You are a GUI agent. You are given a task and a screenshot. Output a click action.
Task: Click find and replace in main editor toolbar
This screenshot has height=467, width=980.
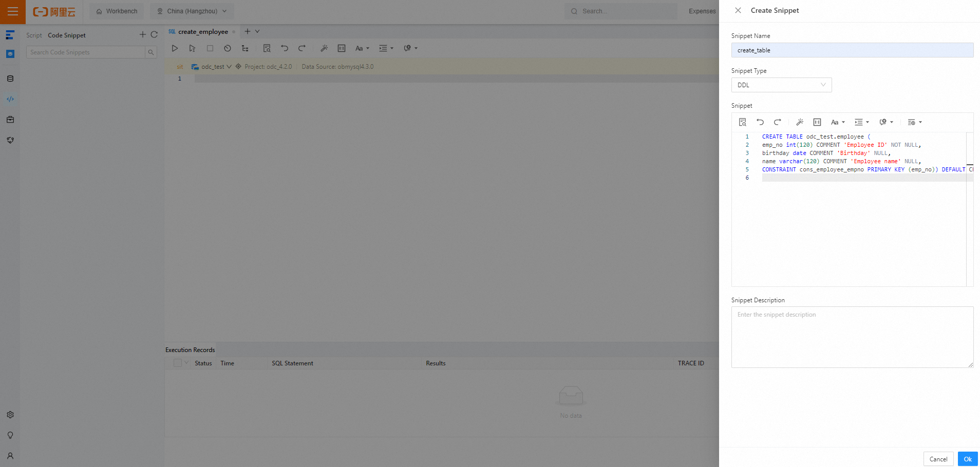[x=267, y=48]
